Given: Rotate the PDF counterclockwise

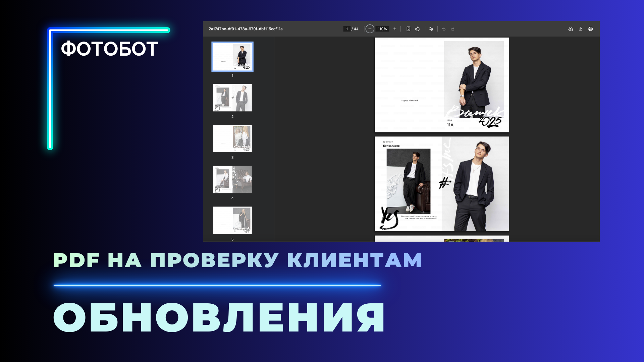Looking at the screenshot, I should (x=417, y=29).
